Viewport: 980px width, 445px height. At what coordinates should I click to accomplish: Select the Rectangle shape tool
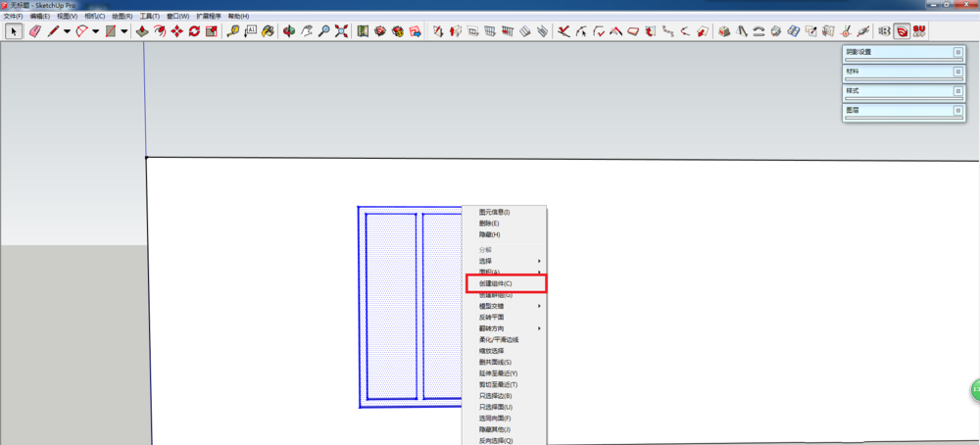(111, 31)
